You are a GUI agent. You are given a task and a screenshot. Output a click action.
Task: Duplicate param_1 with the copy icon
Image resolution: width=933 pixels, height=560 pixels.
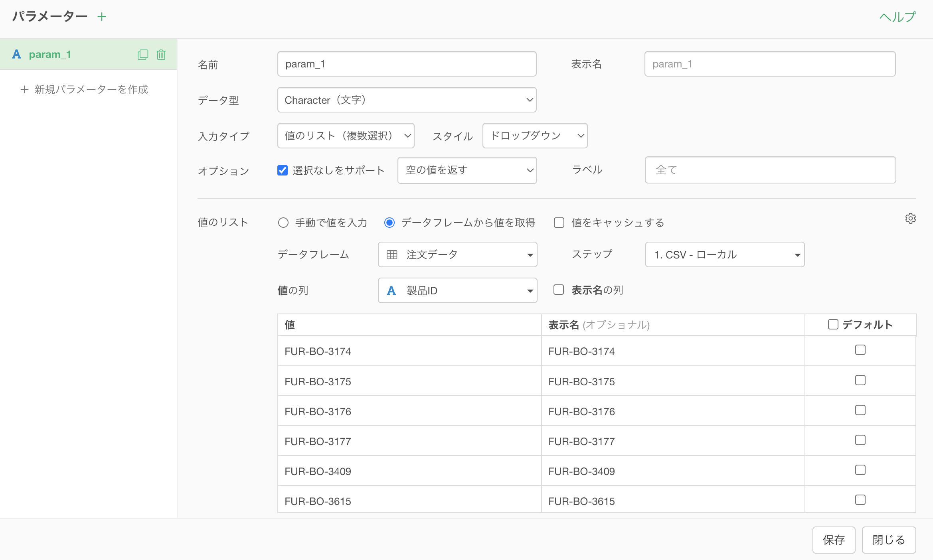142,55
